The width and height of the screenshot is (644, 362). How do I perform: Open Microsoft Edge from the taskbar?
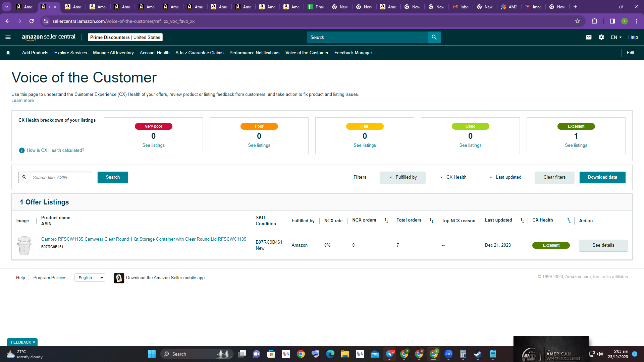(x=330, y=354)
